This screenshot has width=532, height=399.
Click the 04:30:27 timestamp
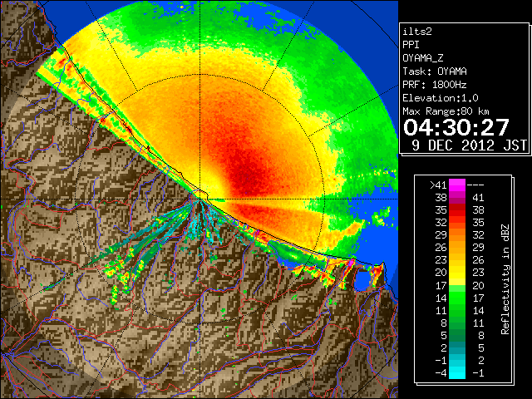[456, 127]
